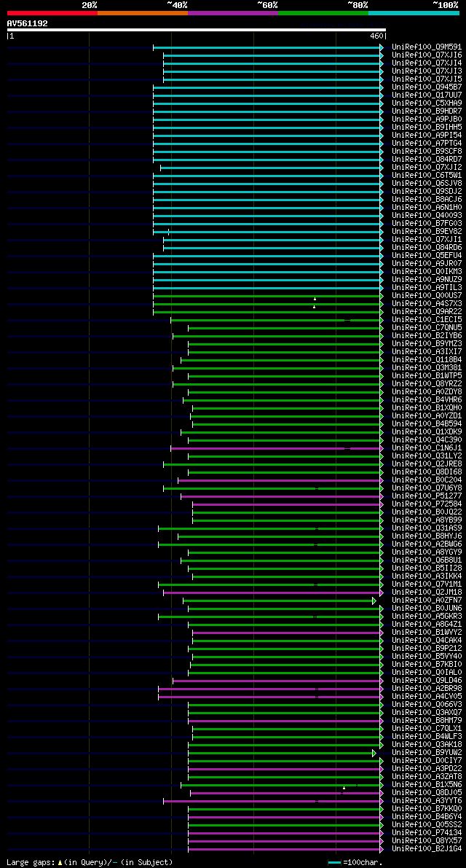This screenshot has width=466, height=868.
Task: Click the UniRef100_Q6B8U1 label
Action: tap(427, 560)
